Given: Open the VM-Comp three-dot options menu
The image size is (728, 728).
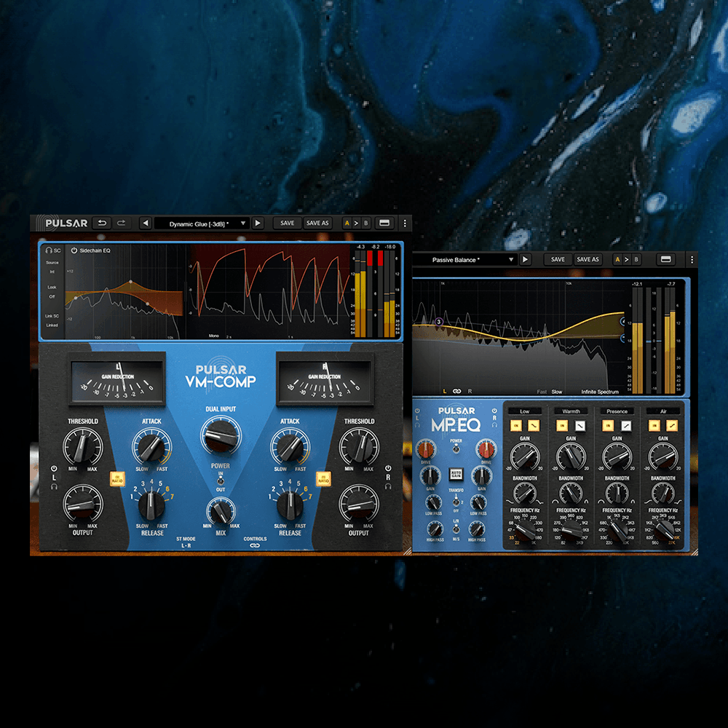Looking at the screenshot, I should [405, 223].
